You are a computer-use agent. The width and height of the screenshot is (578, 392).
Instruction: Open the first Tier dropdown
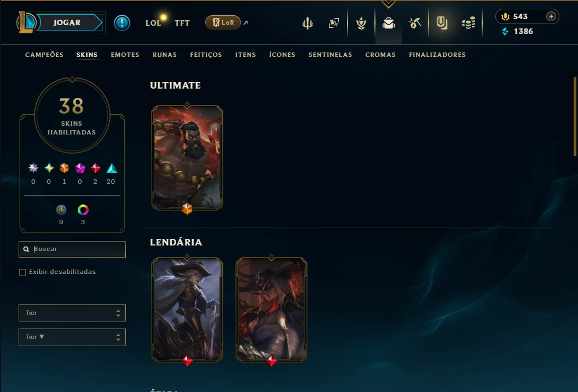pyautogui.click(x=72, y=313)
